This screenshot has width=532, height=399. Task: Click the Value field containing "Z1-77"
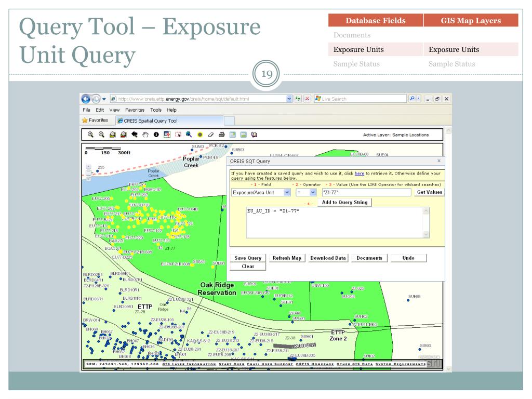366,192
